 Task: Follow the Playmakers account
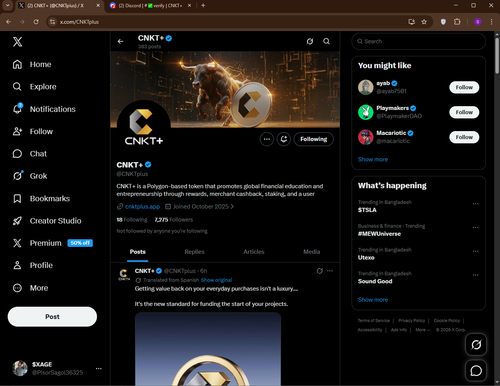tap(464, 112)
